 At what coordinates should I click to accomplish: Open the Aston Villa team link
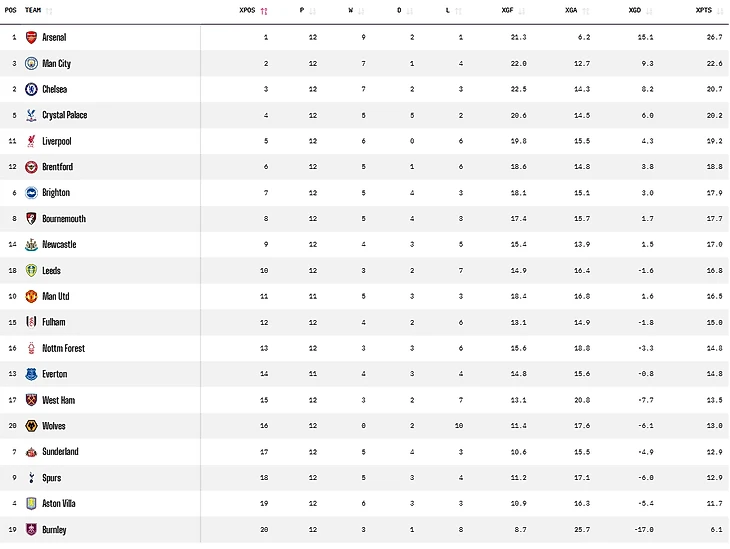(x=59, y=503)
